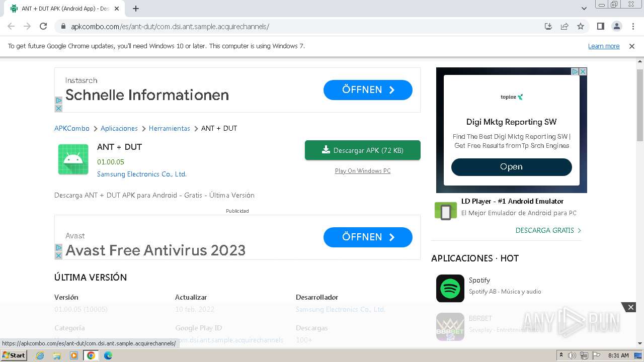Click the browser Back arrow
This screenshot has height=362, width=644.
(x=11, y=26)
